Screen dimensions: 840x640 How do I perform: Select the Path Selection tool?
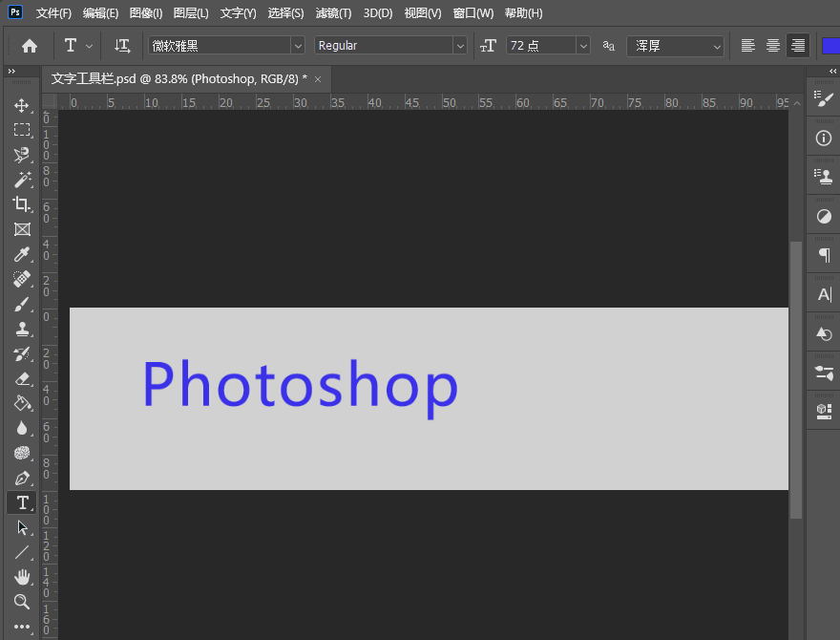[x=21, y=527]
